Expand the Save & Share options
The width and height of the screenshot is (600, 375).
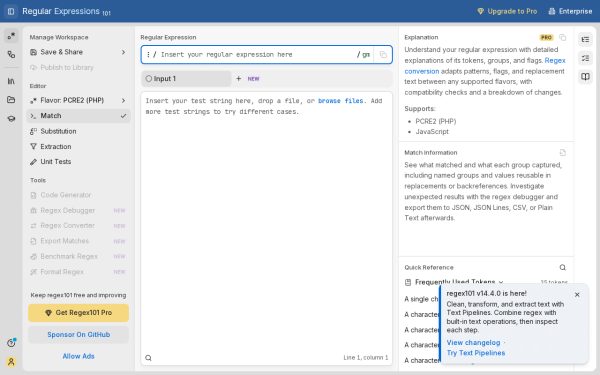point(78,52)
